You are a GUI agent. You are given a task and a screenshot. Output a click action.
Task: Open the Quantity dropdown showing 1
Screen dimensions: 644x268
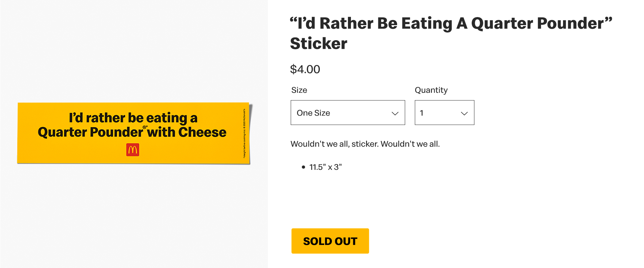coord(444,113)
